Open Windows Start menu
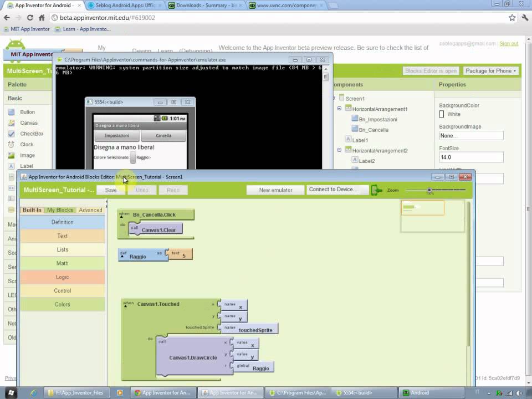Screen dimensions: 532x399 10,393
